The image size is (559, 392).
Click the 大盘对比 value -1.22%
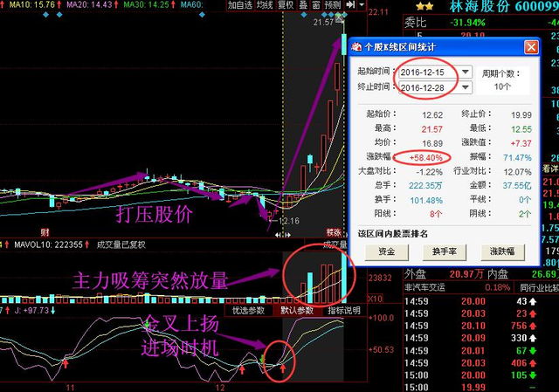[x=429, y=172]
